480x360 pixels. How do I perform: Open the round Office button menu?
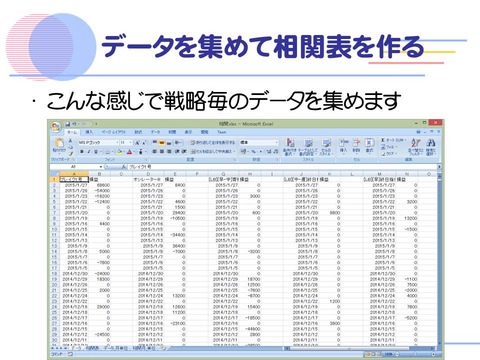(x=56, y=127)
